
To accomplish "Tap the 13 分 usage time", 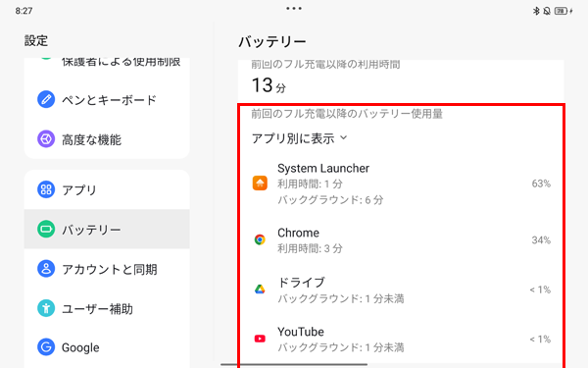I will (x=269, y=85).
